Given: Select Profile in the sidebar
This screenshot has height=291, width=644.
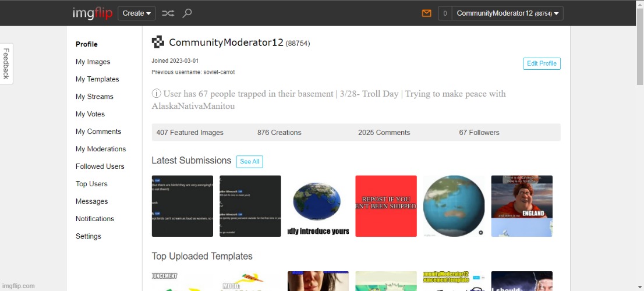Looking at the screenshot, I should click(x=87, y=44).
